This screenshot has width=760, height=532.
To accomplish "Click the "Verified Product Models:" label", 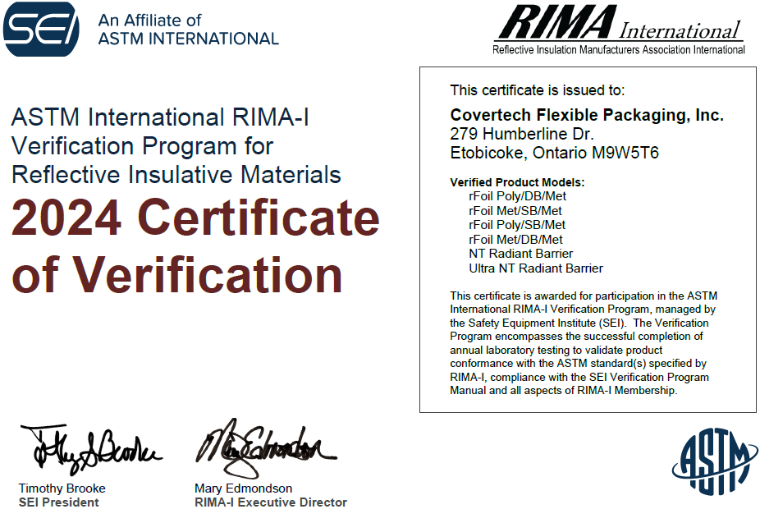I will click(x=517, y=182).
